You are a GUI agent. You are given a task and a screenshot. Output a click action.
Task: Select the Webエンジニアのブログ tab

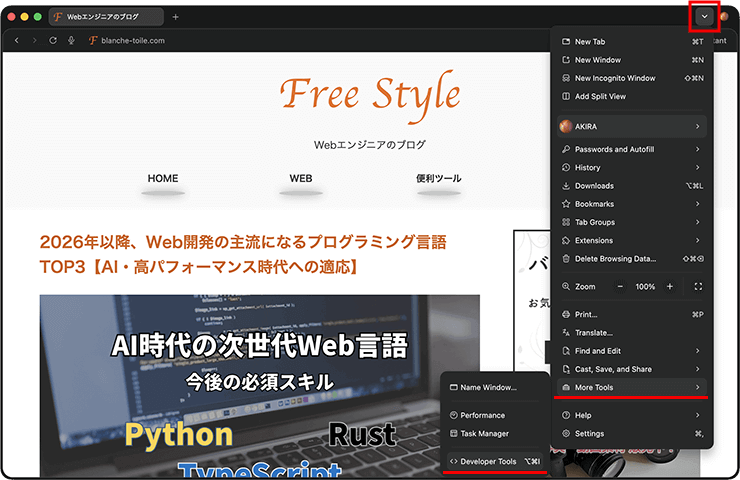coord(106,17)
